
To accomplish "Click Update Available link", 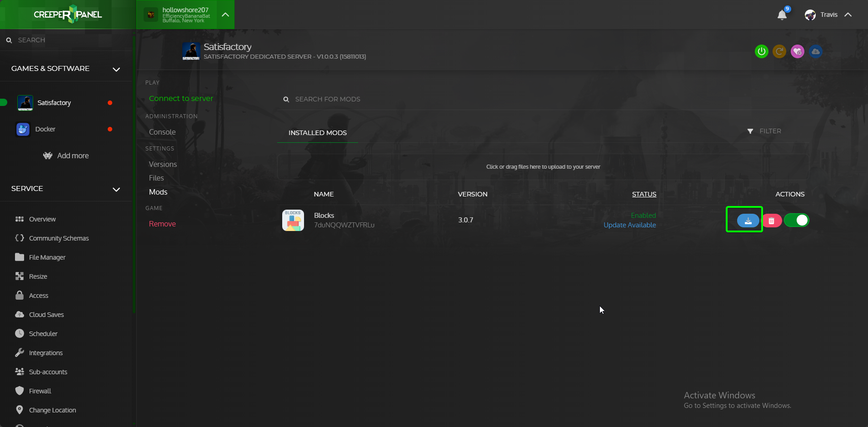I will pyautogui.click(x=629, y=225).
